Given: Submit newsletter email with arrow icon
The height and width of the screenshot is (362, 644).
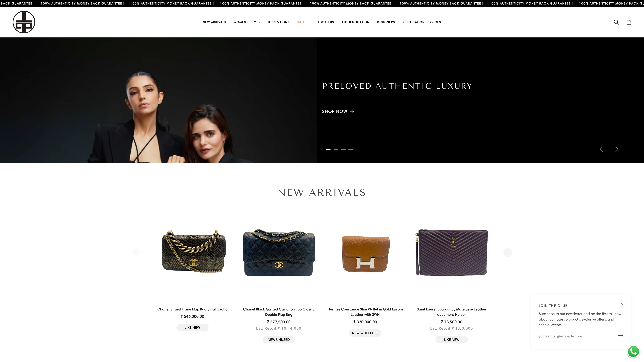Looking at the screenshot, I should [620, 335].
